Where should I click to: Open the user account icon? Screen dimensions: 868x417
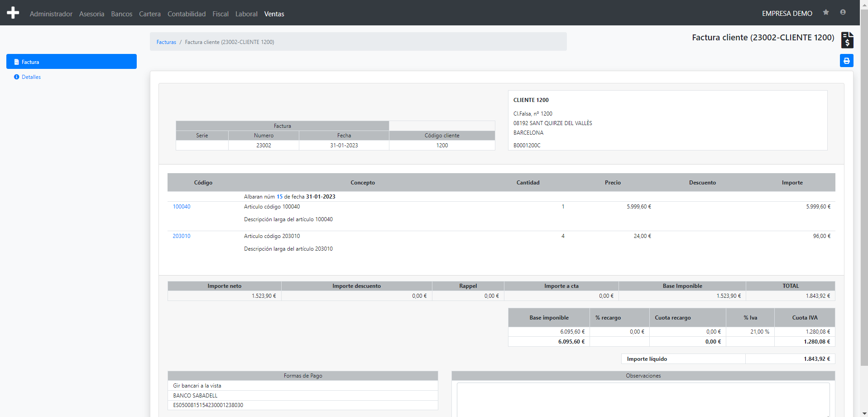843,12
